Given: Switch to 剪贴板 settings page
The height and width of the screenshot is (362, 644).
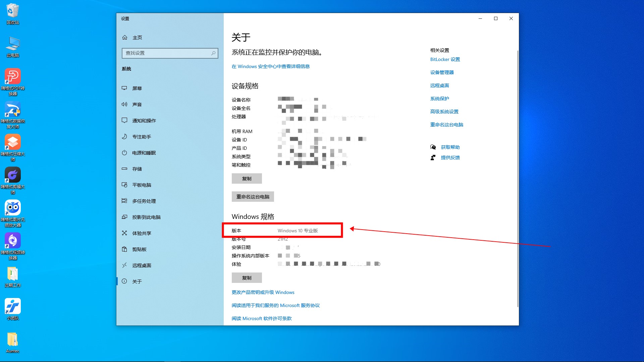Looking at the screenshot, I should [170, 249].
